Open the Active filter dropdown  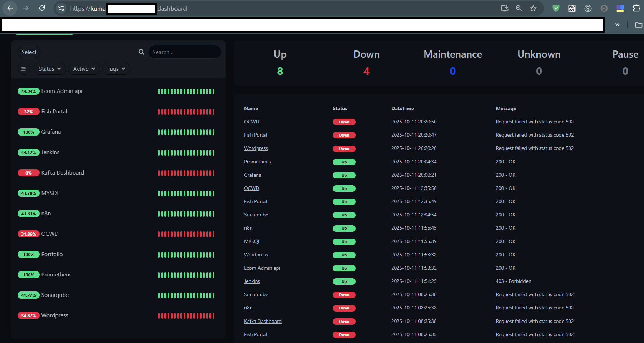pos(84,69)
